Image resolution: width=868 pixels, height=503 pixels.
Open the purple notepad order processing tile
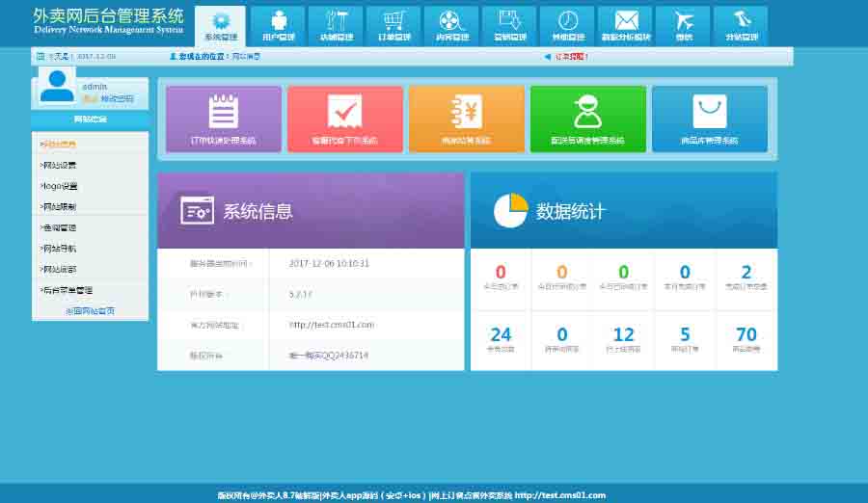click(224, 119)
